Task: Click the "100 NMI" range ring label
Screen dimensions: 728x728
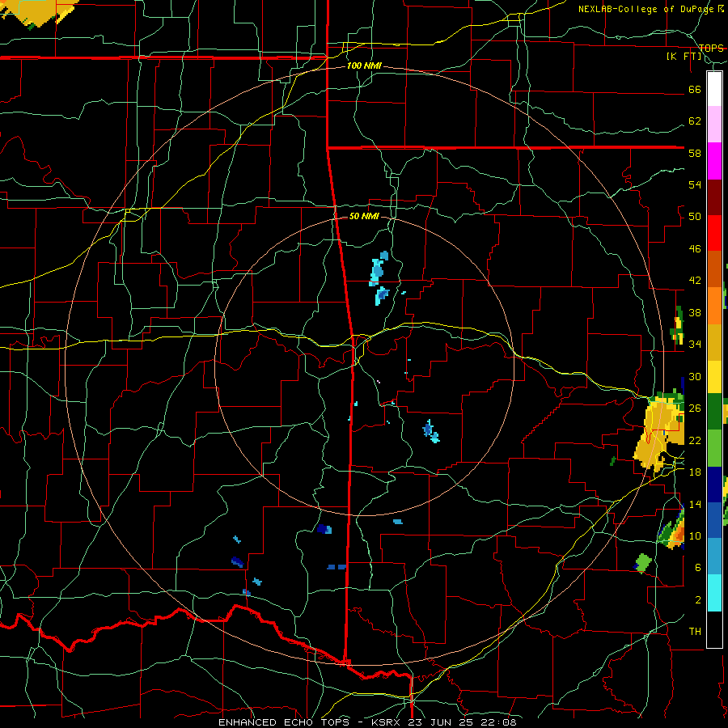Action: click(364, 66)
